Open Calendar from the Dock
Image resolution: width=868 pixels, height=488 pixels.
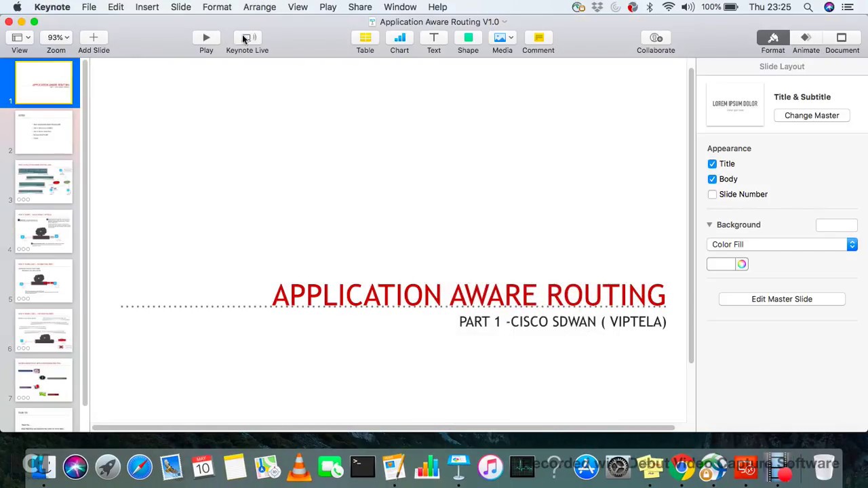203,467
